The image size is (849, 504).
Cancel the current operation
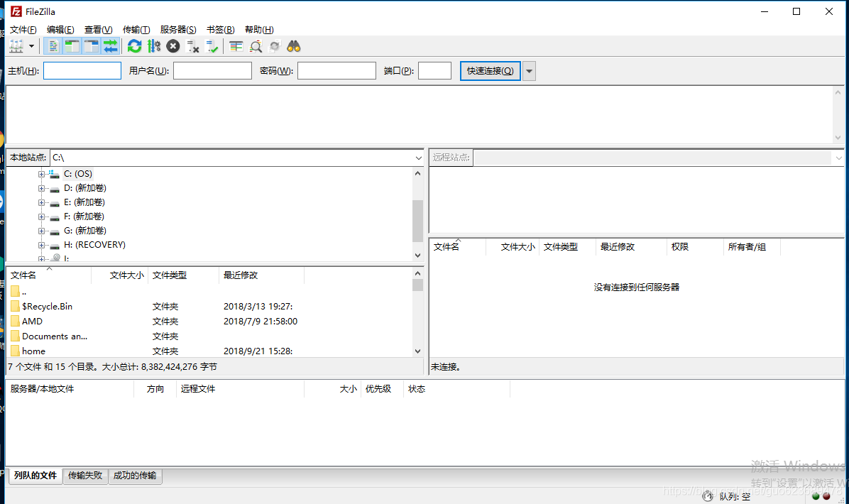pos(172,47)
